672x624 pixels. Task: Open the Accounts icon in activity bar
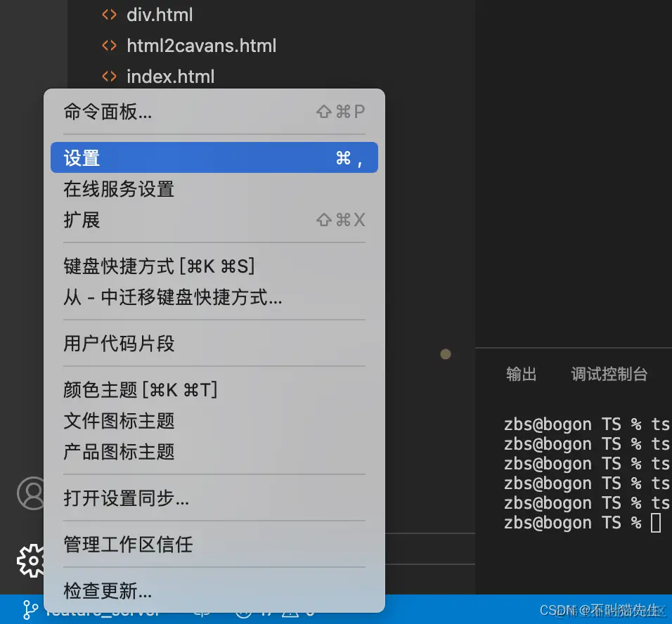pos(32,493)
